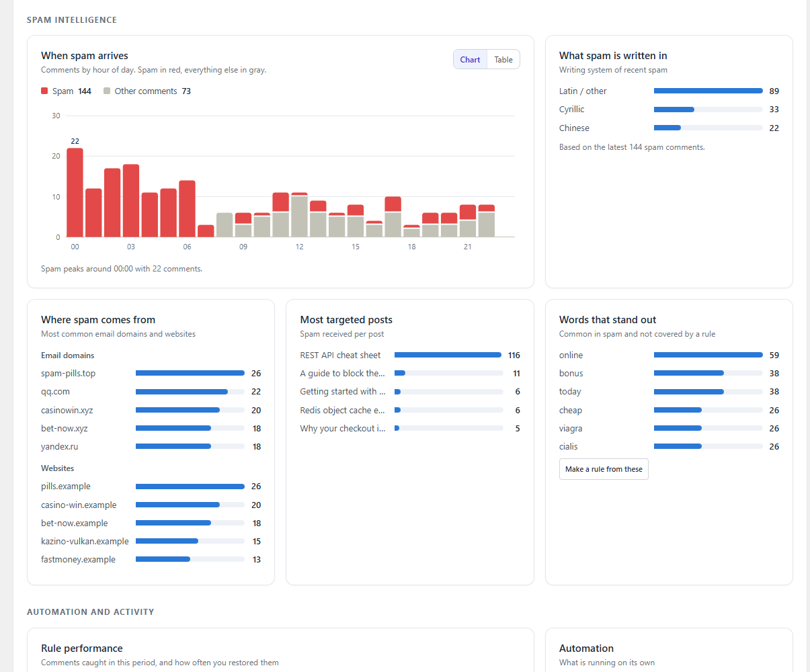Click the word 'online' in standout words
The height and width of the screenshot is (672, 810).
(571, 355)
